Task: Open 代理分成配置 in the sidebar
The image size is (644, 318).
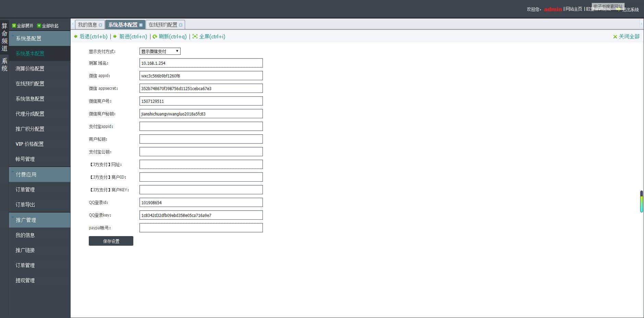Action: [40, 114]
